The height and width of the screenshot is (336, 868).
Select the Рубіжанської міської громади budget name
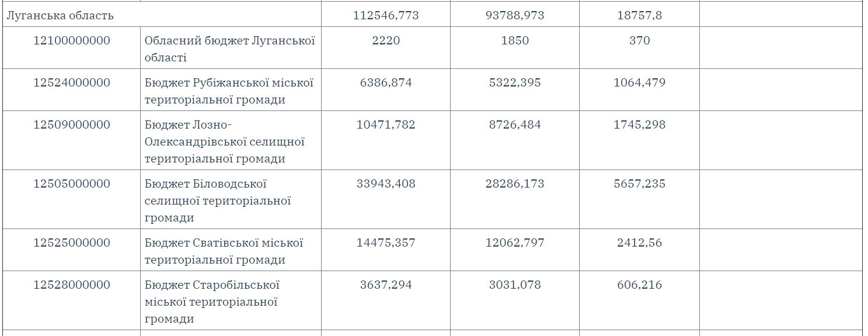[229, 91]
